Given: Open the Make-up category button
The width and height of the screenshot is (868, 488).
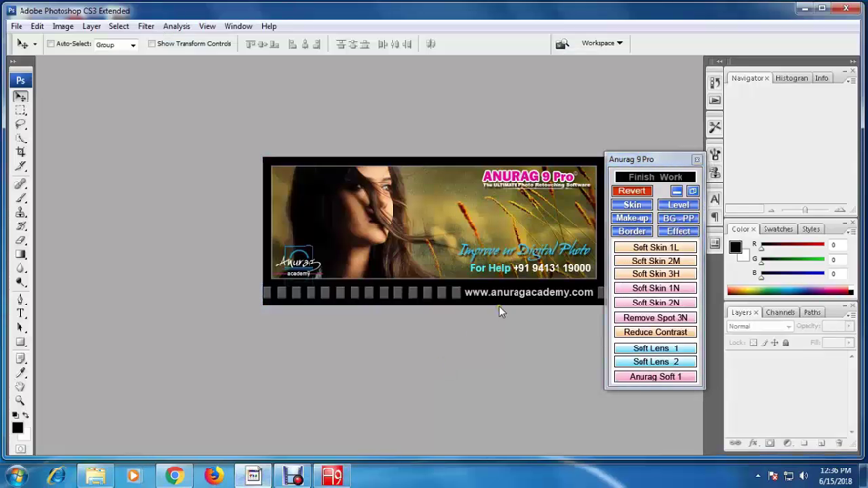Looking at the screenshot, I should click(632, 218).
